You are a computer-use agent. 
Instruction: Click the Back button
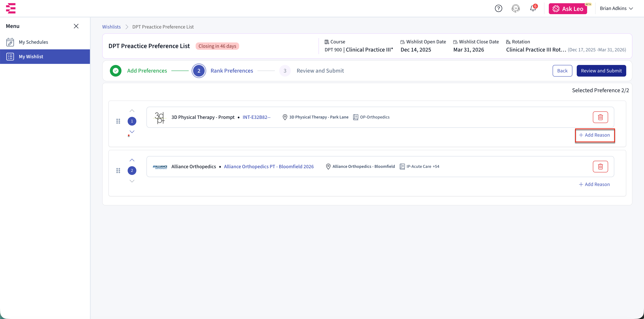click(x=562, y=71)
